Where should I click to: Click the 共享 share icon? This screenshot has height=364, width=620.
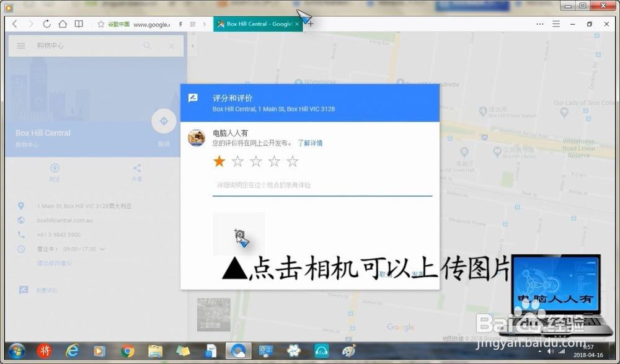(x=137, y=168)
